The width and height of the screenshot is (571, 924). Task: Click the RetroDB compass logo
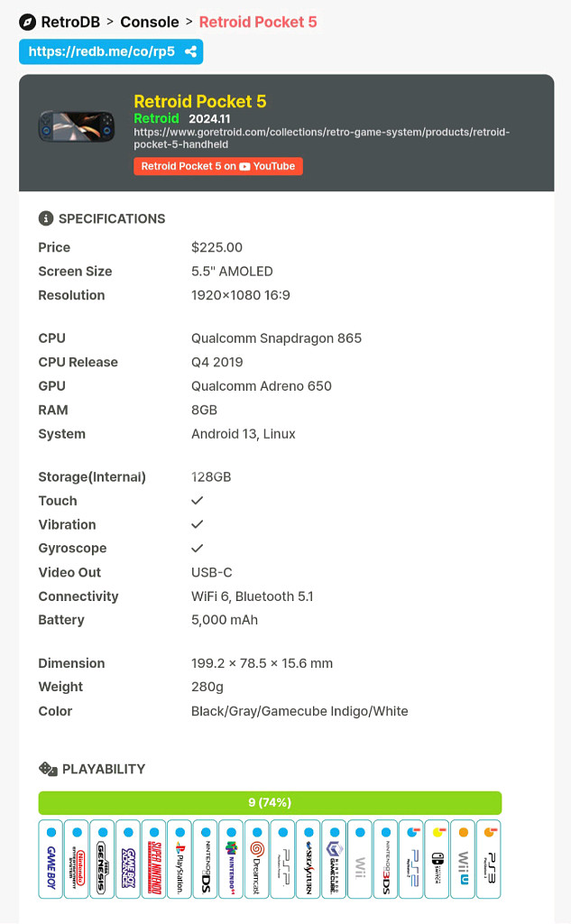point(27,22)
